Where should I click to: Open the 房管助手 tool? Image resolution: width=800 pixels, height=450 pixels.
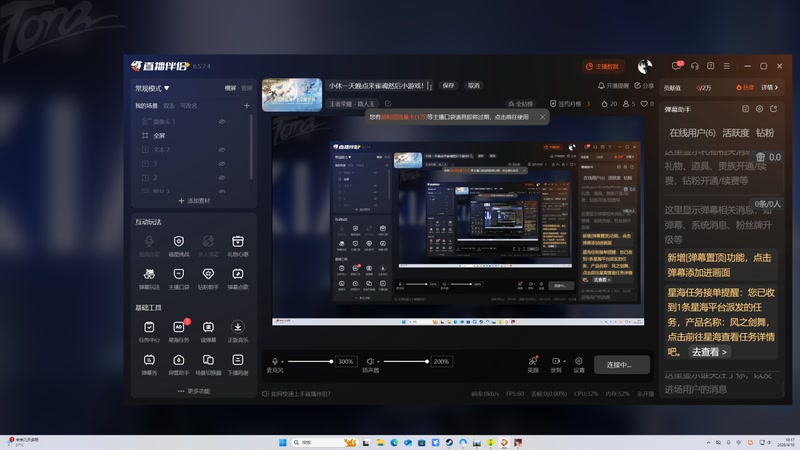179,364
